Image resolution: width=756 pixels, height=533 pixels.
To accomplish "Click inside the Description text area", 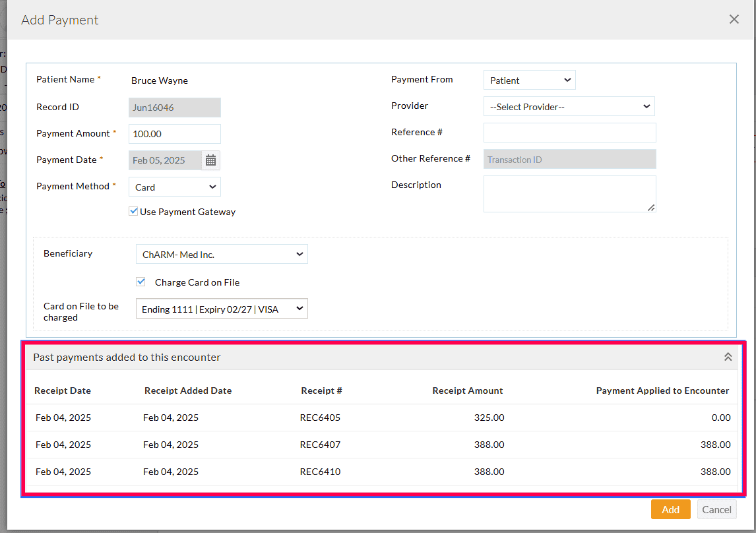I will pos(569,193).
